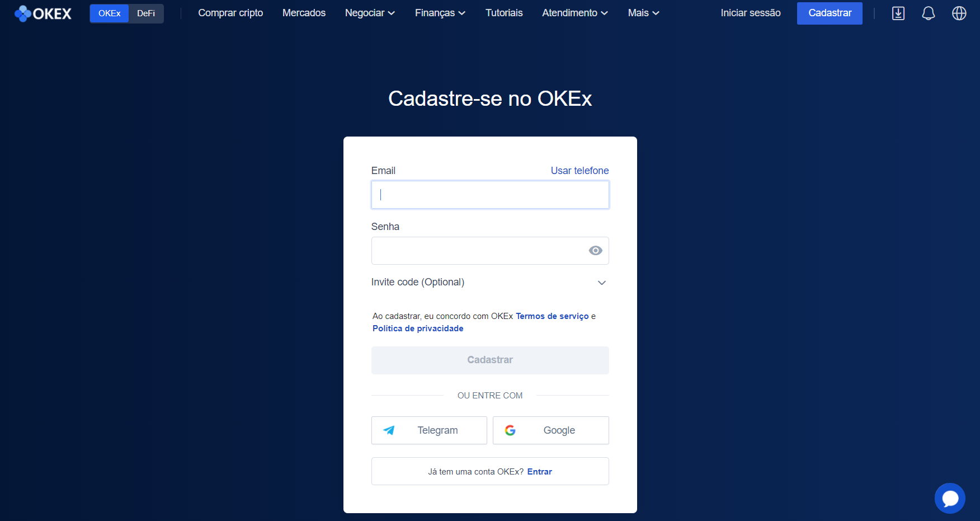
Task: Submit the form's Cadastrar button
Action: tap(490, 360)
